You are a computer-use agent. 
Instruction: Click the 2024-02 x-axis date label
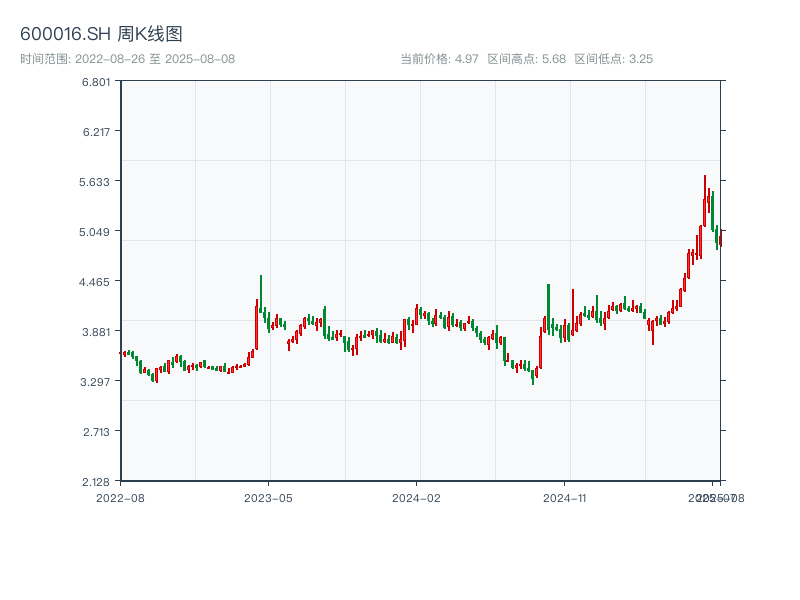click(x=417, y=497)
